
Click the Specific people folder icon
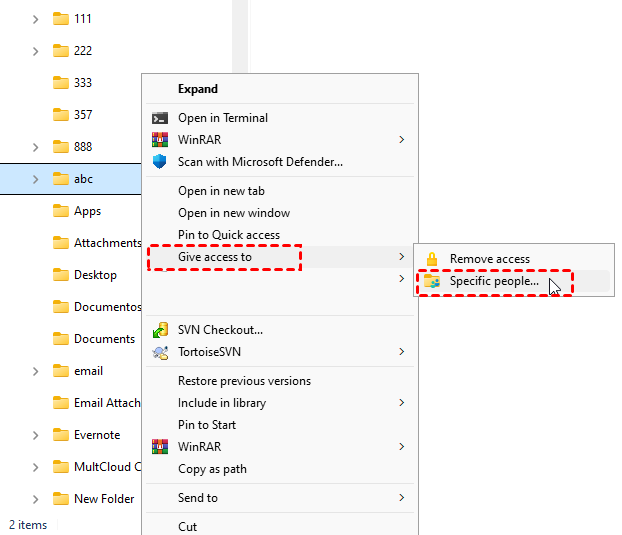tap(432, 282)
